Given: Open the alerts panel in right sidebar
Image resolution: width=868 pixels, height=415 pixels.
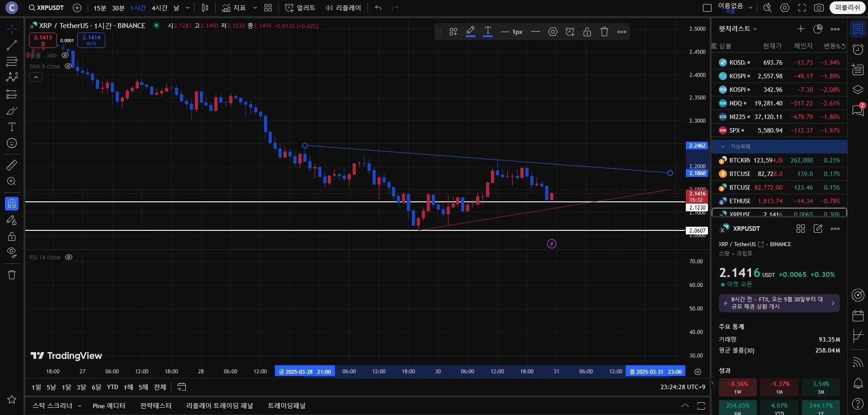Looking at the screenshot, I should pyautogui.click(x=858, y=49).
